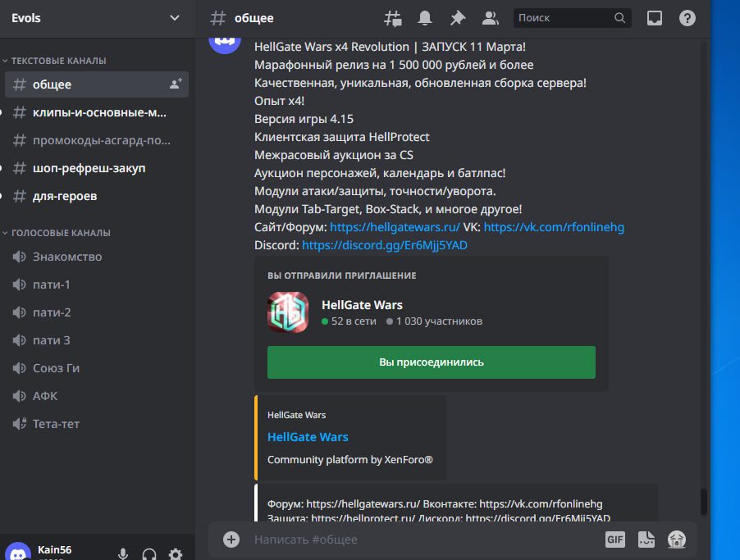Open the Help question mark icon
Image resolution: width=740 pixels, height=560 pixels.
tap(687, 18)
